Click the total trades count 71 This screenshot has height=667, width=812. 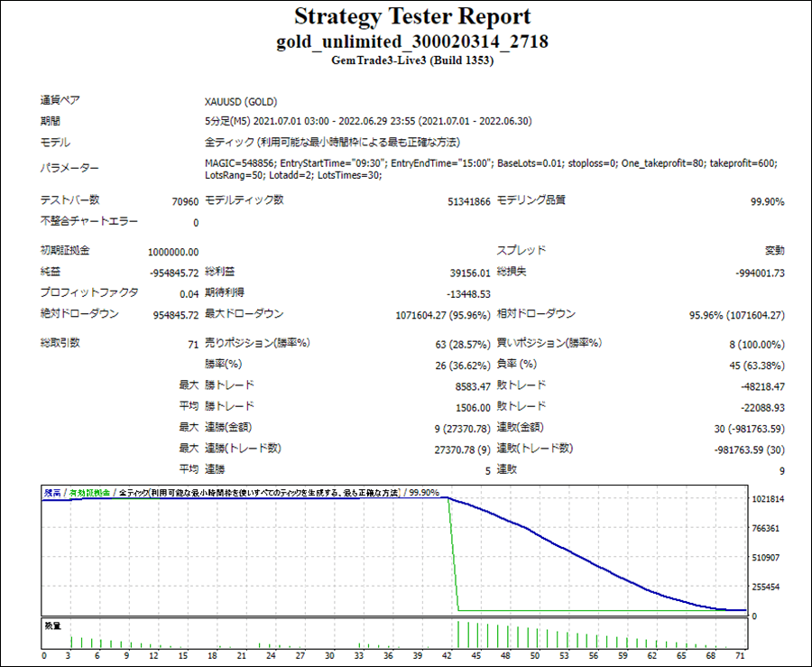click(192, 345)
